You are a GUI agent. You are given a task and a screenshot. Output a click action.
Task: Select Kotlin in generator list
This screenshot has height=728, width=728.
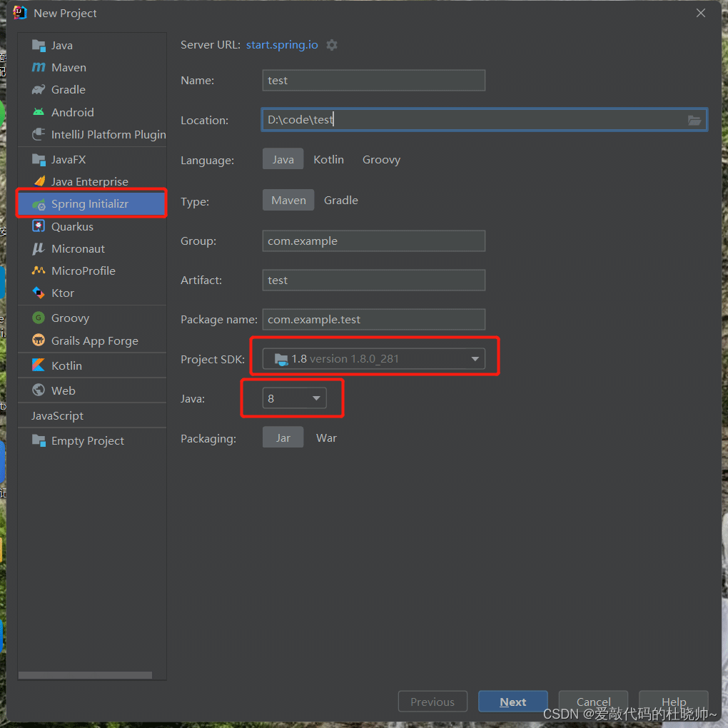pos(92,365)
